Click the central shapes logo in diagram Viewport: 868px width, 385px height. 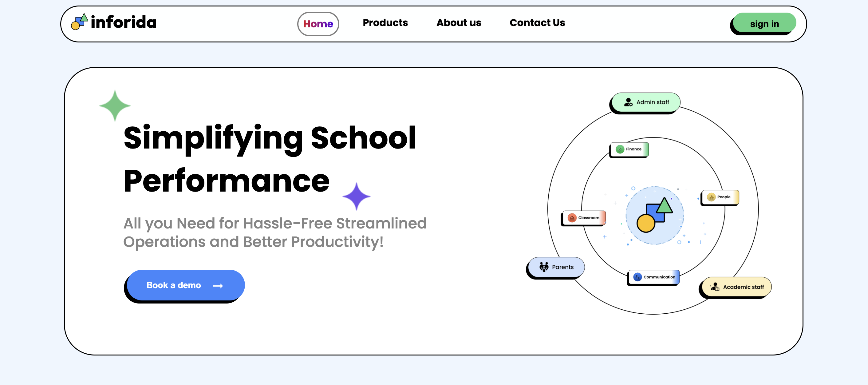[x=654, y=215]
